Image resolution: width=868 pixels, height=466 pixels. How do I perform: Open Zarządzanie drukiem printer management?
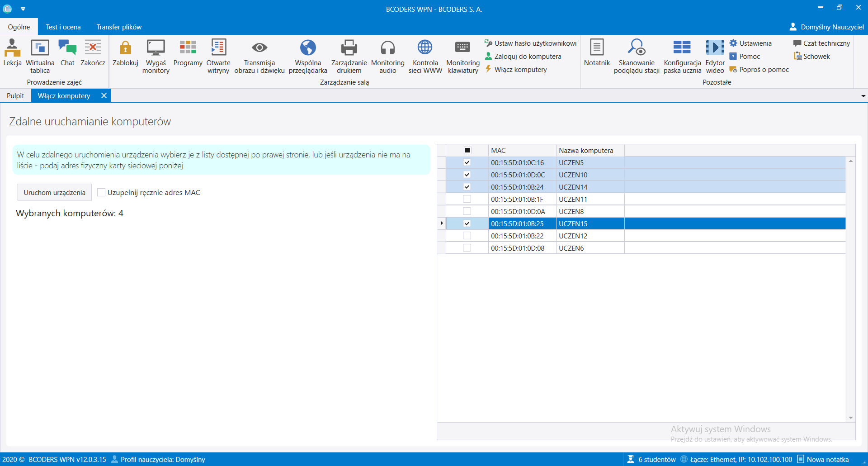click(x=349, y=57)
